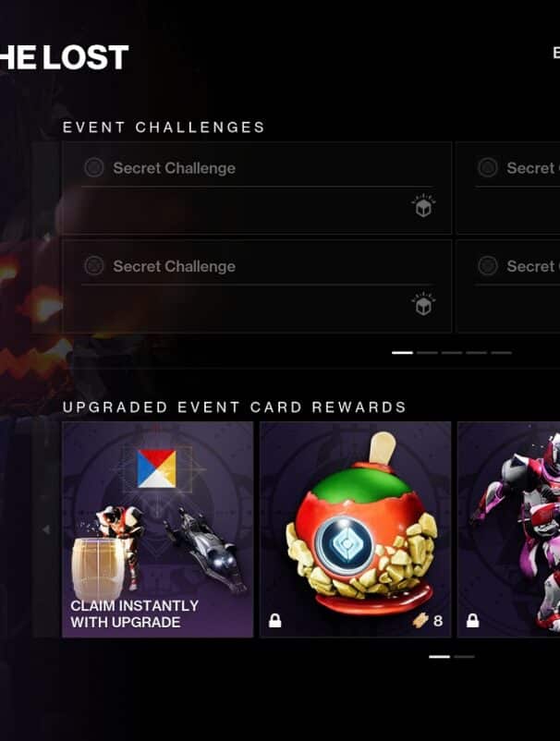Click the engram reward icon in top challenge
Image resolution: width=560 pixels, height=741 pixels.
423,206
